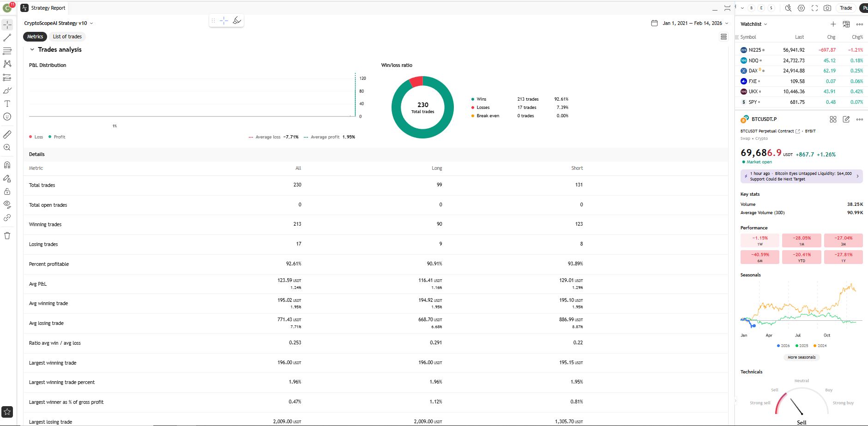Take a snapshot with camera icon
Image resolution: width=868 pixels, height=426 pixels.
tap(827, 8)
